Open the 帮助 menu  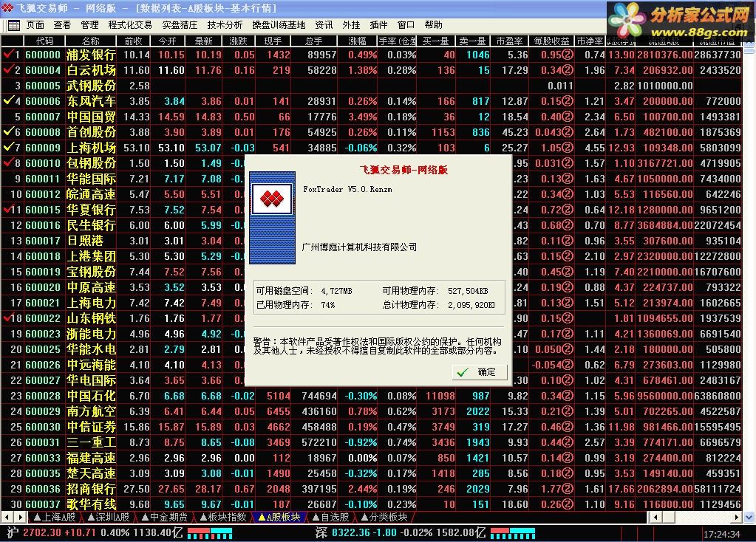point(434,25)
